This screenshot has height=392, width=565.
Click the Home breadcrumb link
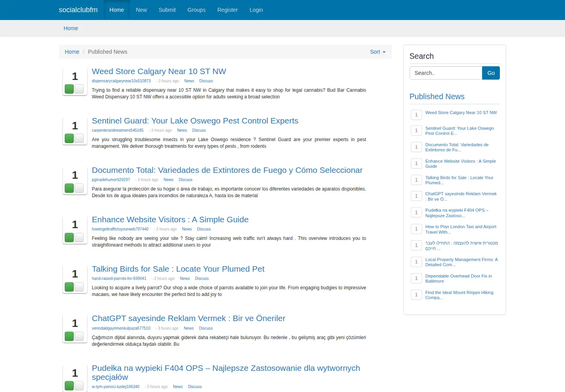point(72,52)
